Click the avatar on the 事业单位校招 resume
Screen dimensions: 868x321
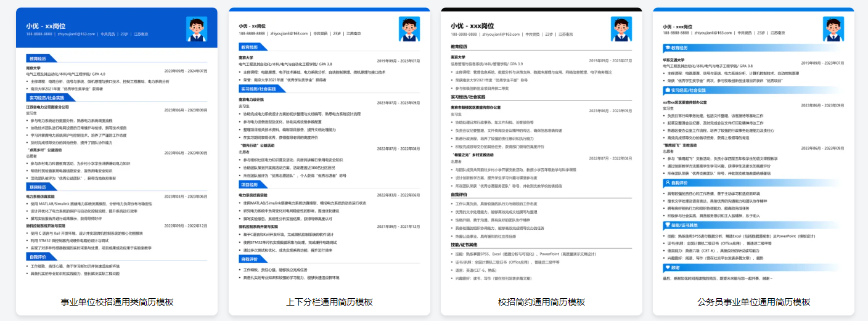(197, 29)
